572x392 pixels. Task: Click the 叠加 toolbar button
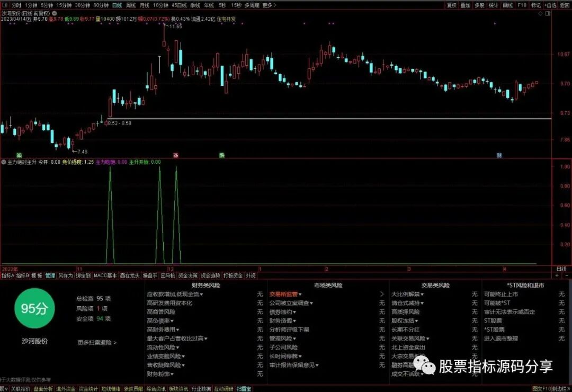point(466,5)
